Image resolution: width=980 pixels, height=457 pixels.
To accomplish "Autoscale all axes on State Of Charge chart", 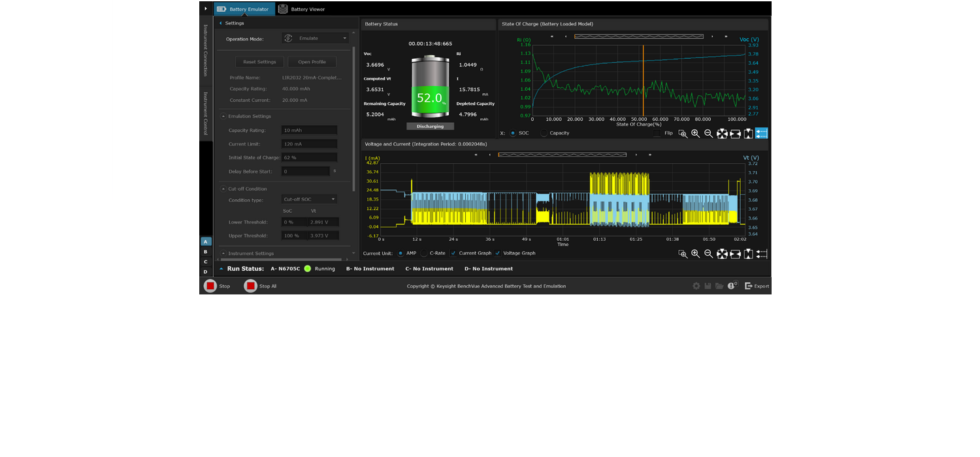I will coord(722,133).
